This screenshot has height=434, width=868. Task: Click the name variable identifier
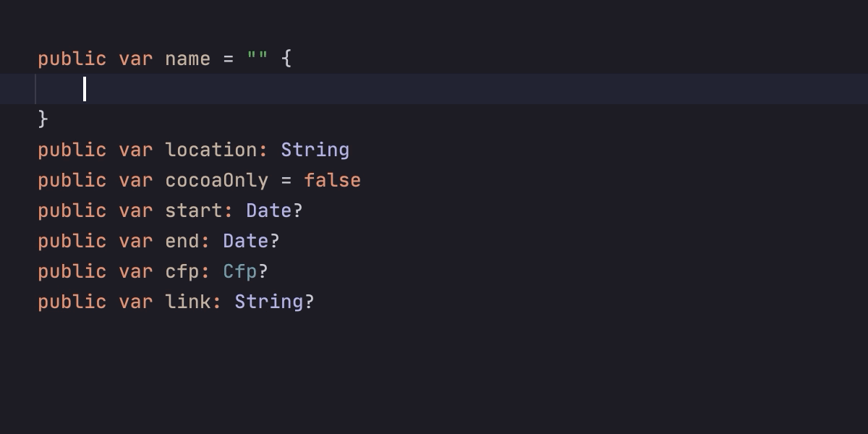188,59
